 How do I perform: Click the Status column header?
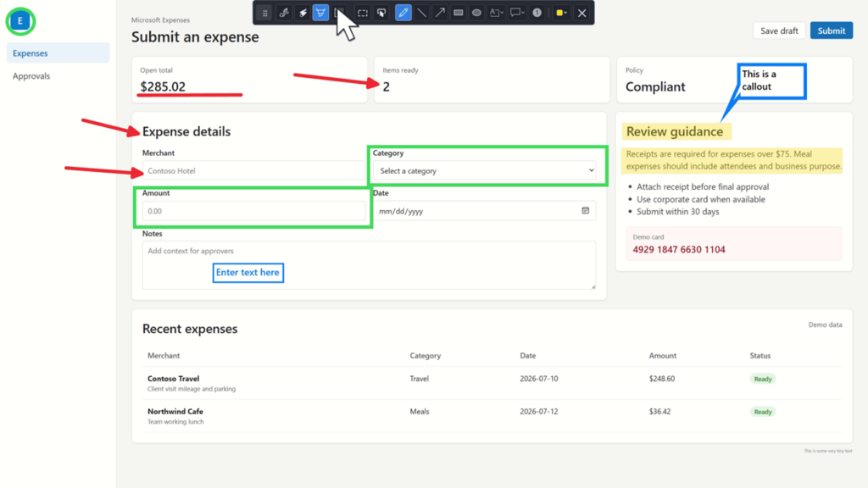point(760,355)
